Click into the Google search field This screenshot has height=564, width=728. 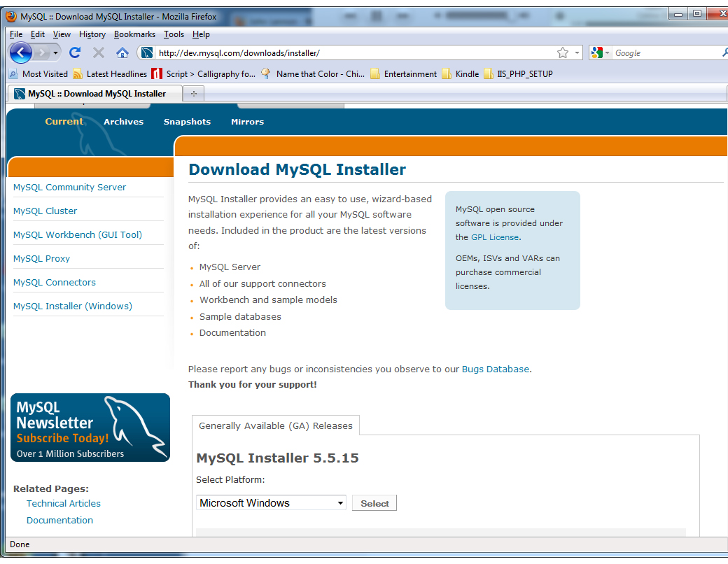(666, 53)
